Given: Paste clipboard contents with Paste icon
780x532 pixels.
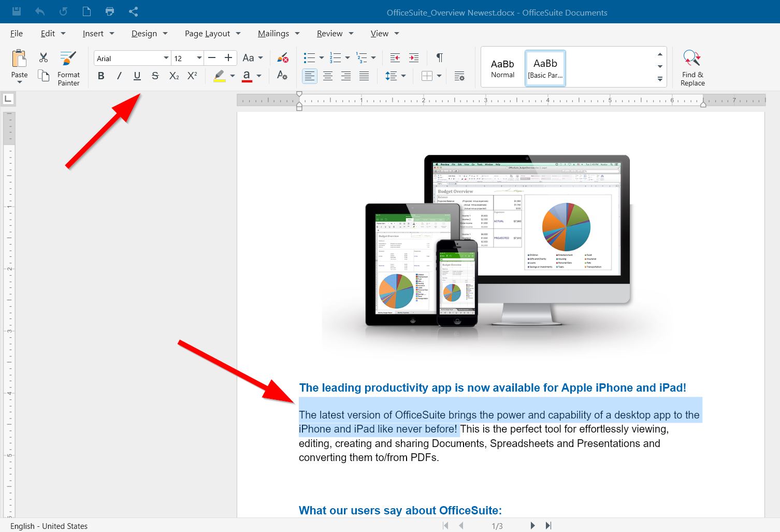Looking at the screenshot, I should pos(19,59).
